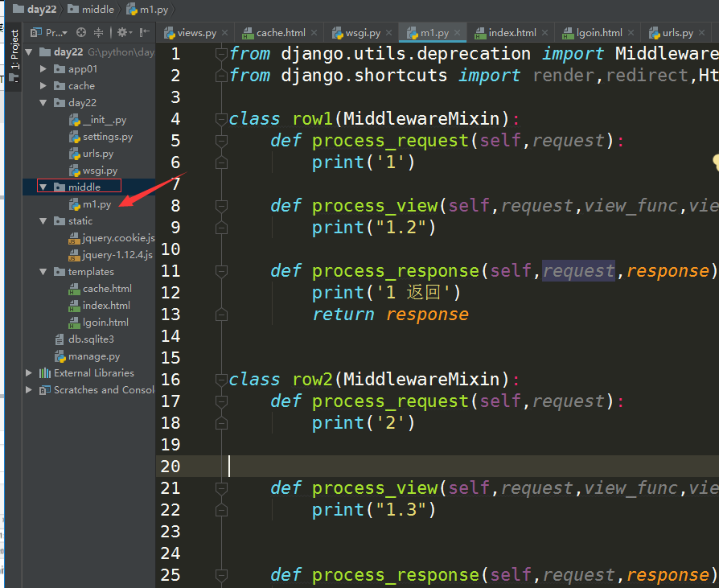Viewport: 719px width, 588px height.
Task: Expand the app01 folder arrow
Action: coord(43,69)
